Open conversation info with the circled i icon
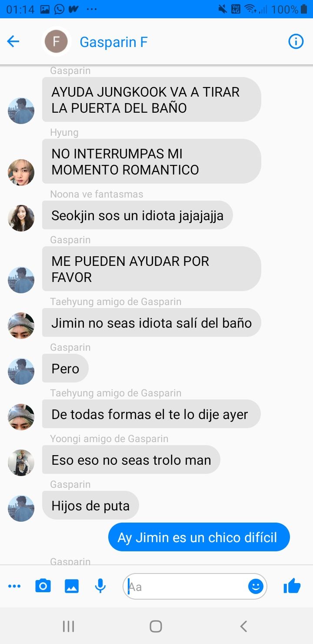Screen dimensions: 313x644 (x=296, y=42)
